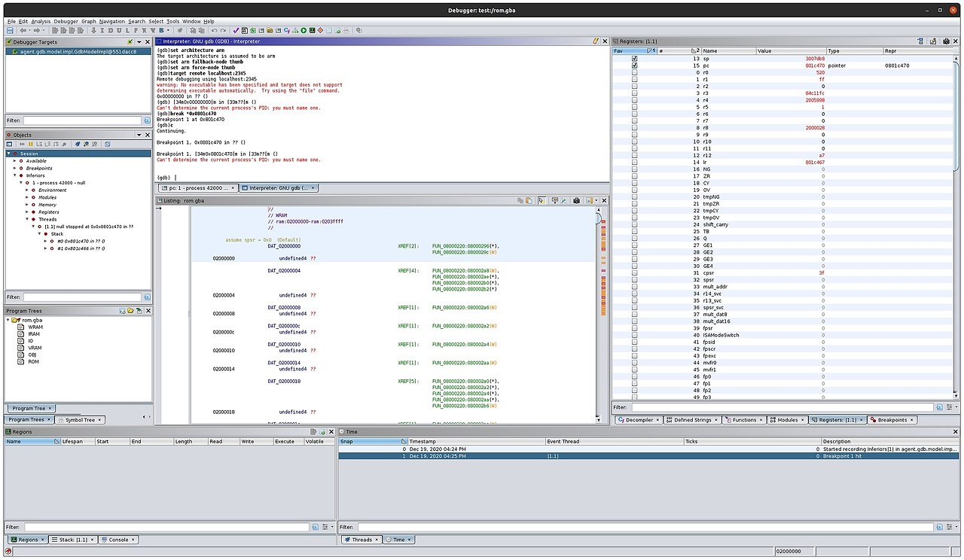Click the snapshot camera icon in Listing header
The height and width of the screenshot is (560, 964).
pyautogui.click(x=577, y=200)
